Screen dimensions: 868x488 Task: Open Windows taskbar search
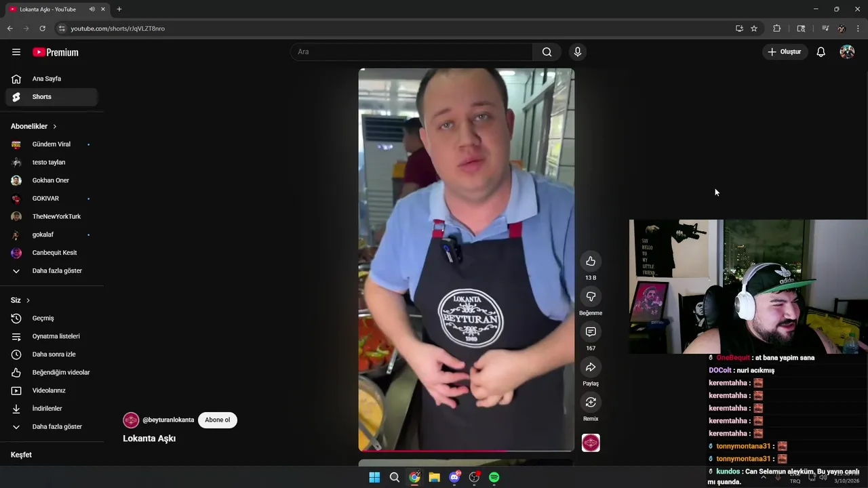click(x=395, y=477)
